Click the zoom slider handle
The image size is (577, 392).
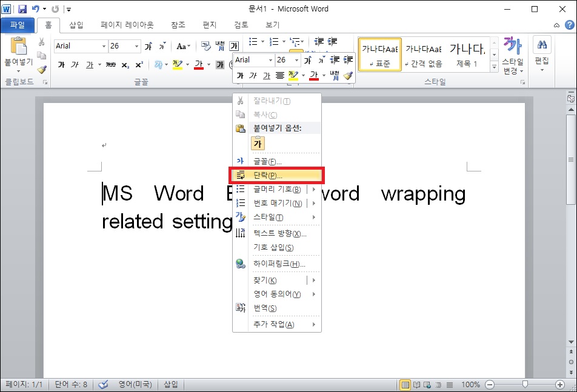[x=525, y=385]
